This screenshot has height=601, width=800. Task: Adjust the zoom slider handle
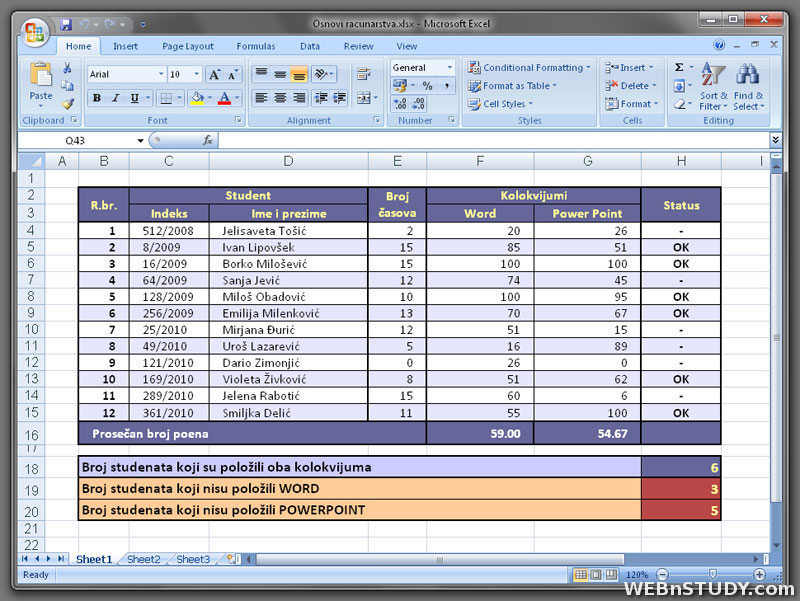713,574
